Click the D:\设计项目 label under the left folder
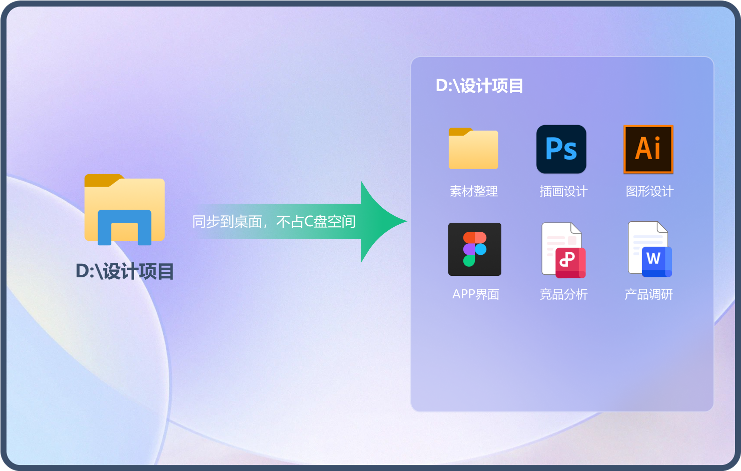 [125, 271]
